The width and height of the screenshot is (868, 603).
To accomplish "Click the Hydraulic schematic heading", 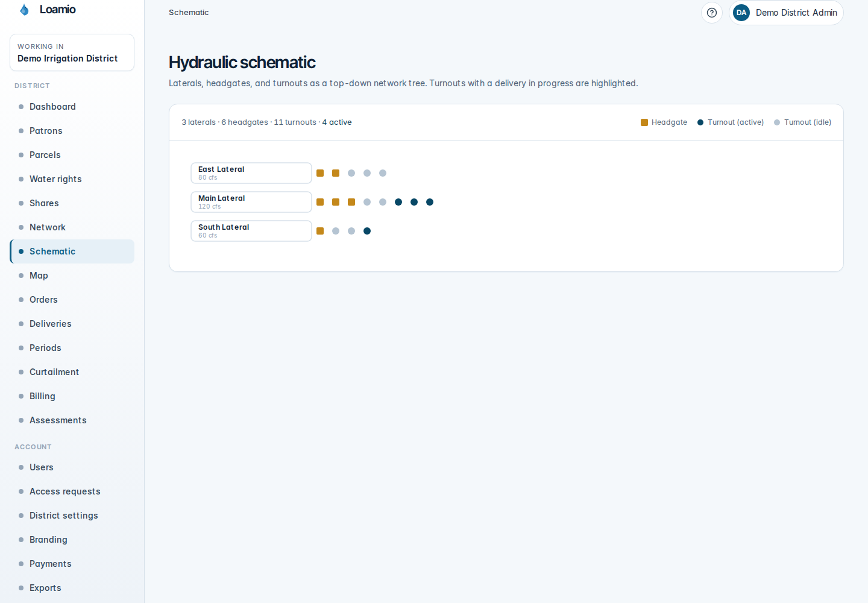I will pos(242,63).
